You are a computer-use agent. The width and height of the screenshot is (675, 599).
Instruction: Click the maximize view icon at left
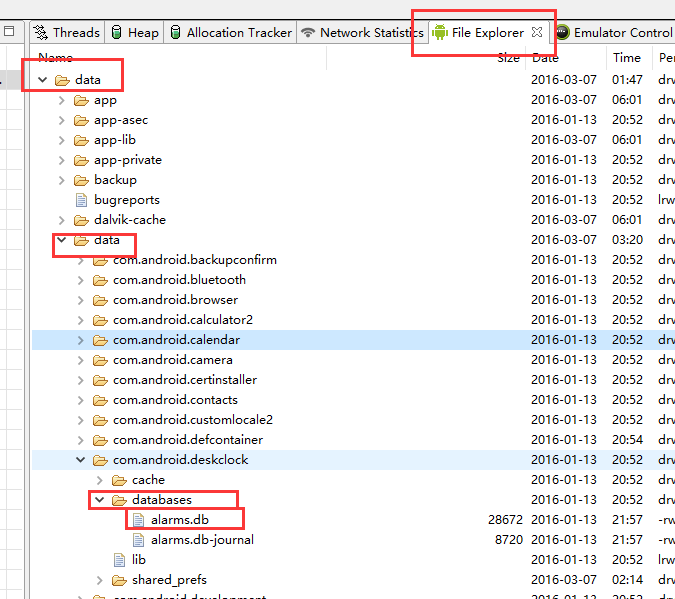coord(9,31)
